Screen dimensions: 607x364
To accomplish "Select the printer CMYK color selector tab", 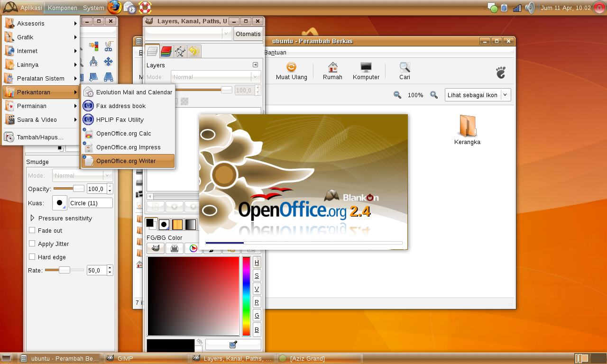I will 175,248.
